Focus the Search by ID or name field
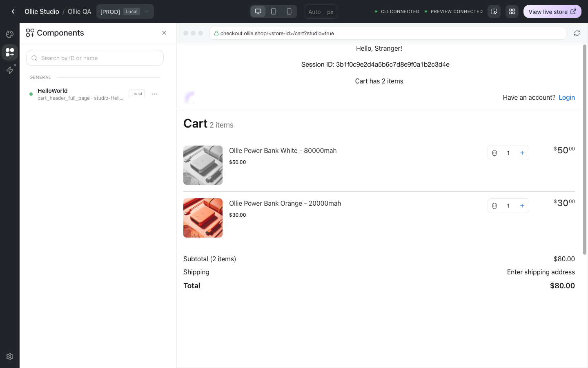 [x=95, y=58]
